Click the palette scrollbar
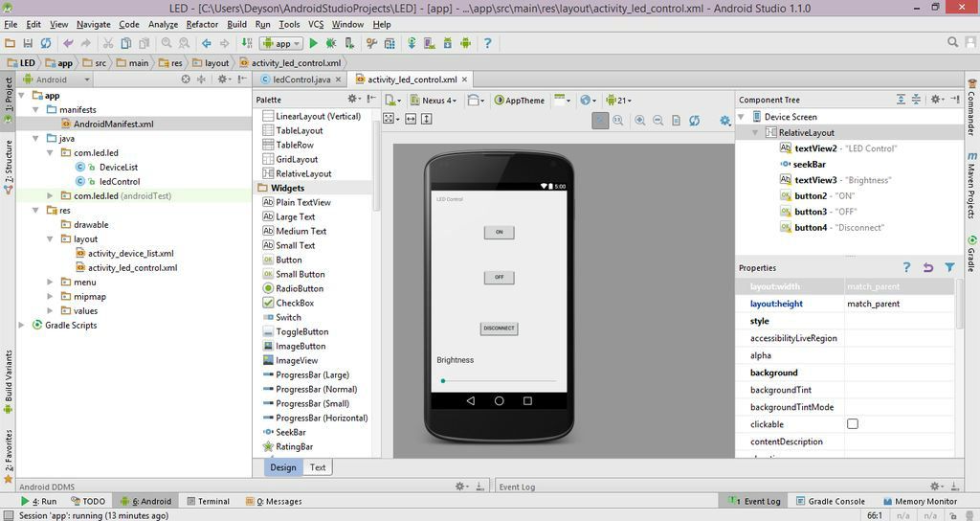This screenshot has width=980, height=521. [376, 165]
